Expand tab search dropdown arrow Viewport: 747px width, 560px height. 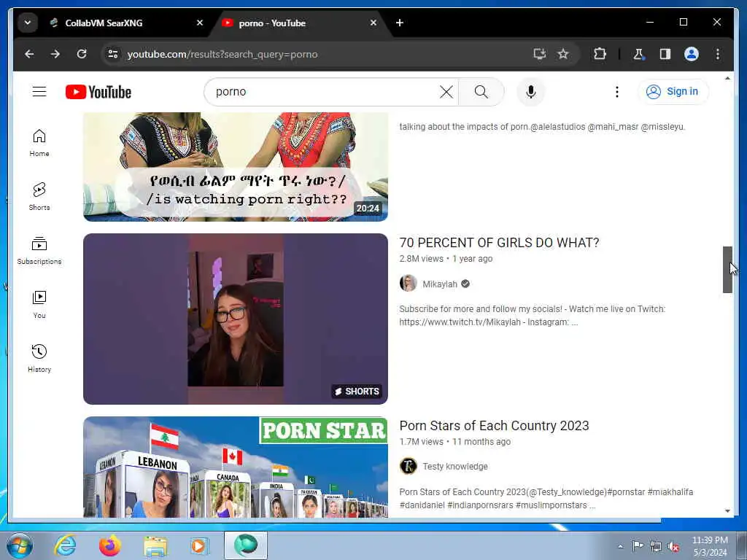(x=28, y=23)
